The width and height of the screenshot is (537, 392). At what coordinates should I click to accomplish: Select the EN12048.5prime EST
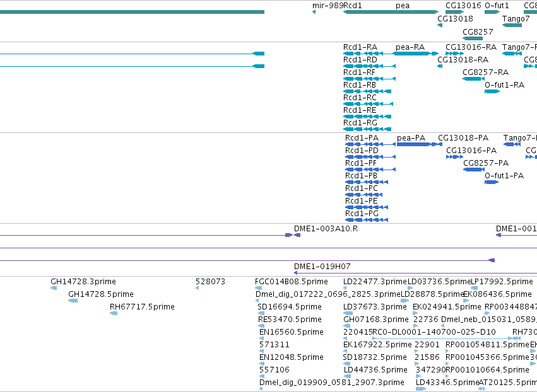[x=262, y=364]
